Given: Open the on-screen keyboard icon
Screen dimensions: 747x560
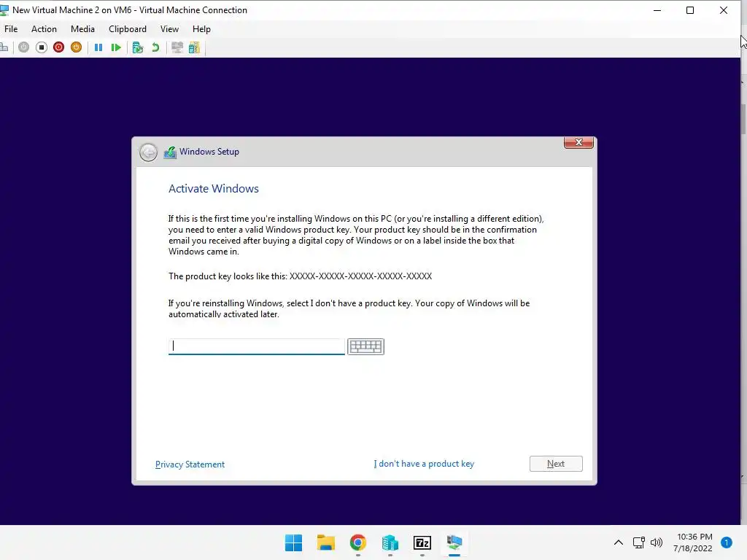Looking at the screenshot, I should [x=365, y=346].
